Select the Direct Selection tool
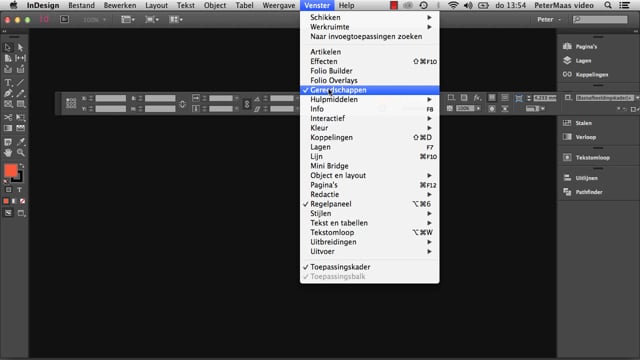 pos(20,47)
